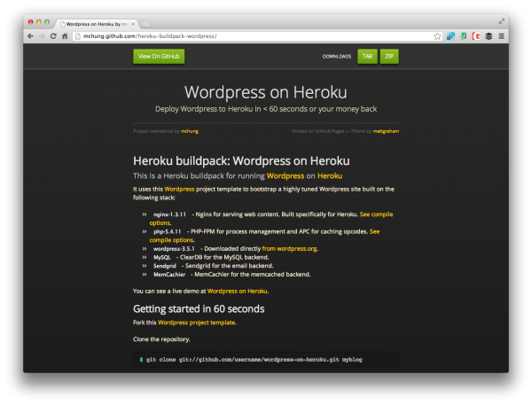This screenshot has width=532, height=405.
Task: Bookmark this page with the star icon
Action: (437, 36)
